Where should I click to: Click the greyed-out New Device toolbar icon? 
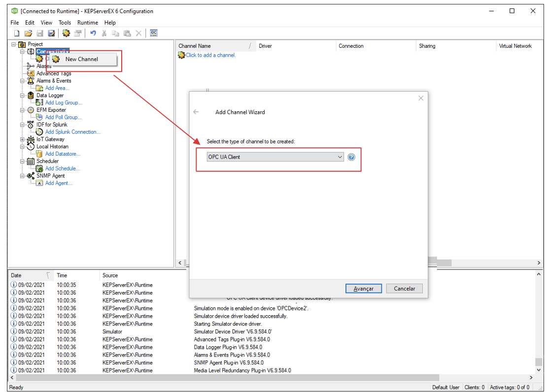click(x=78, y=33)
